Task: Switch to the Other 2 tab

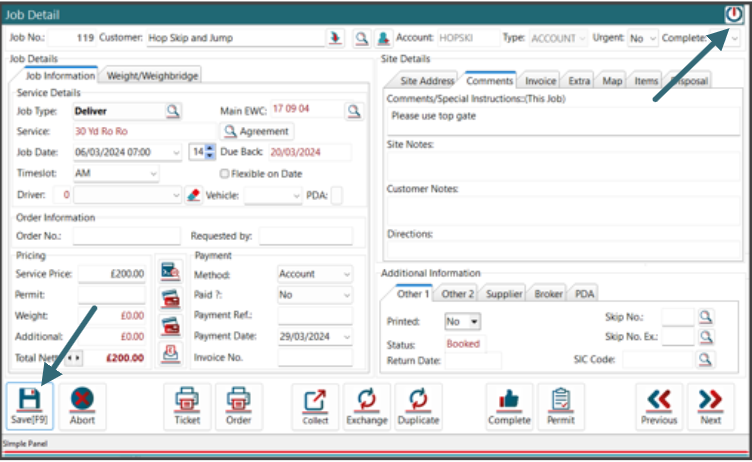Action: 457,294
